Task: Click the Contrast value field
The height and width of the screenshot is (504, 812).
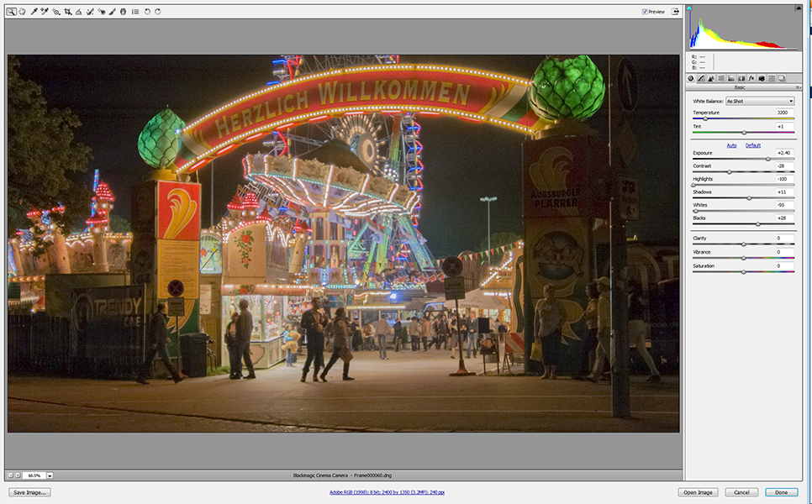Action: (784, 165)
